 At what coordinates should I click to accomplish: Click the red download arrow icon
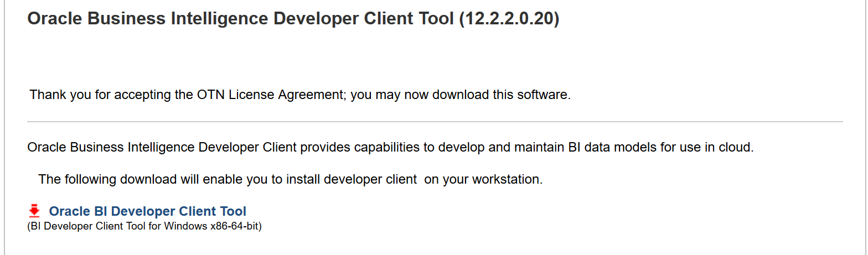34,211
